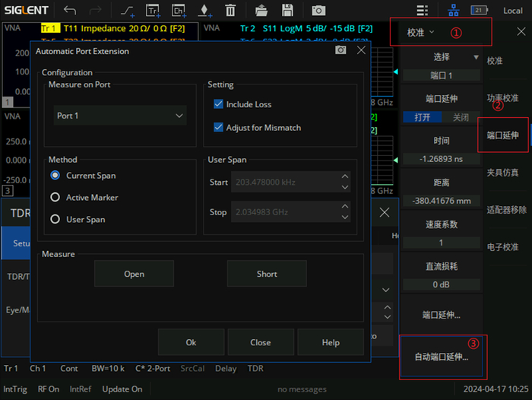Expand the 选择 port selector
532x400 pixels.
point(442,57)
